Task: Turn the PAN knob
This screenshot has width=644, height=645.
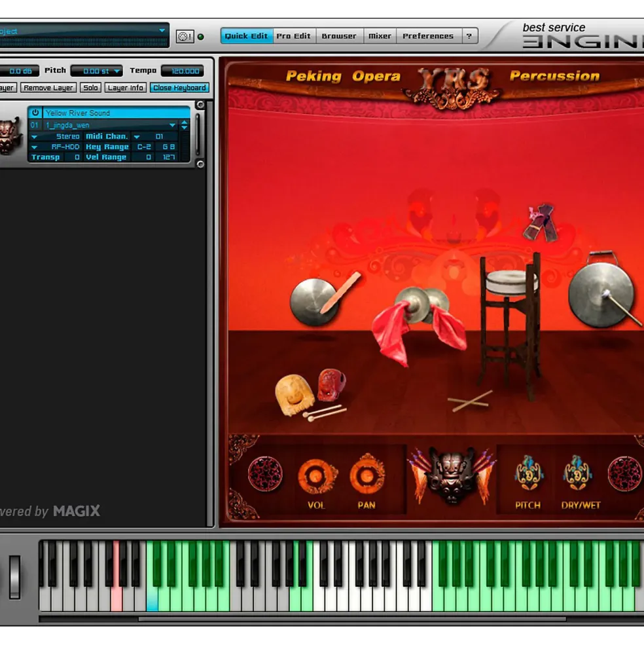Action: (367, 475)
